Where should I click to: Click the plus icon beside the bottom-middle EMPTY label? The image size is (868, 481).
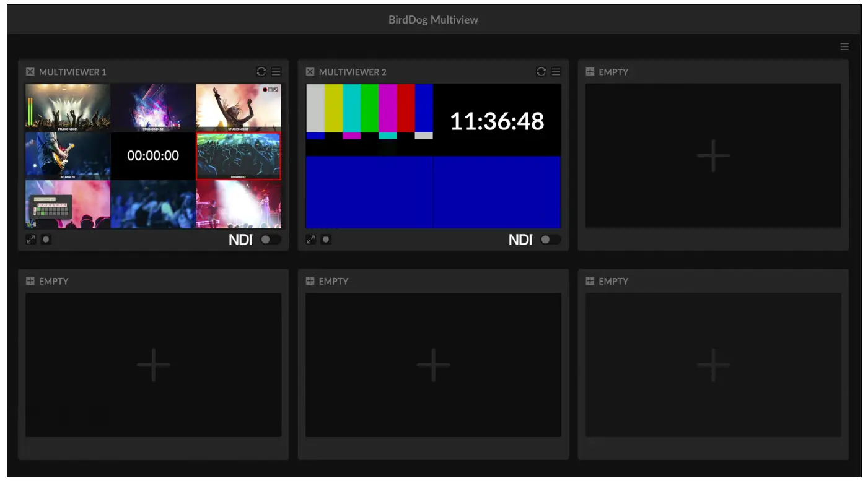[x=310, y=281]
